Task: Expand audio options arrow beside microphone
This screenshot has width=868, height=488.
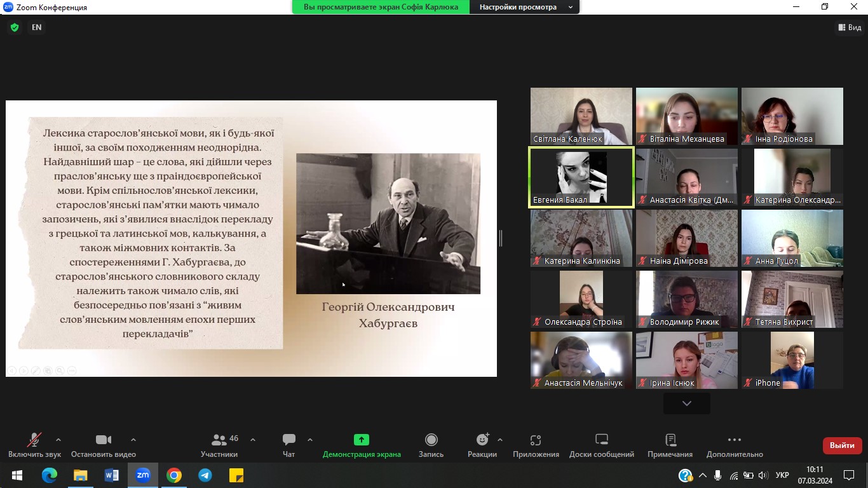Action: click(58, 440)
